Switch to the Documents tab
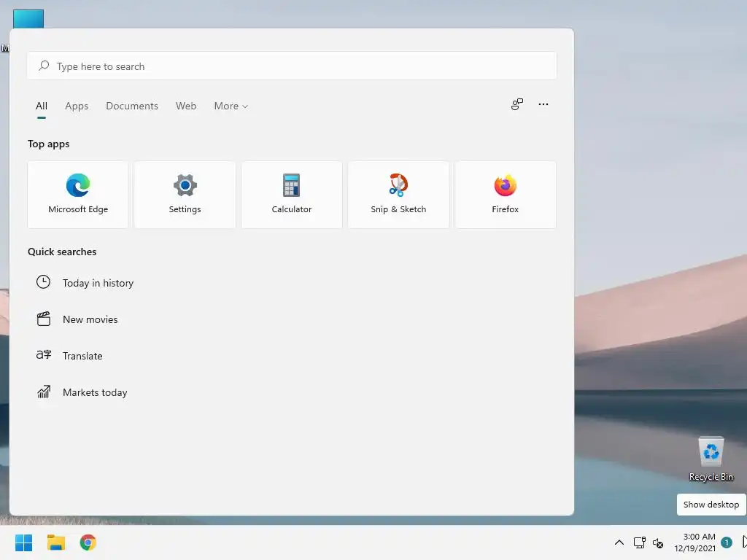 coord(132,106)
